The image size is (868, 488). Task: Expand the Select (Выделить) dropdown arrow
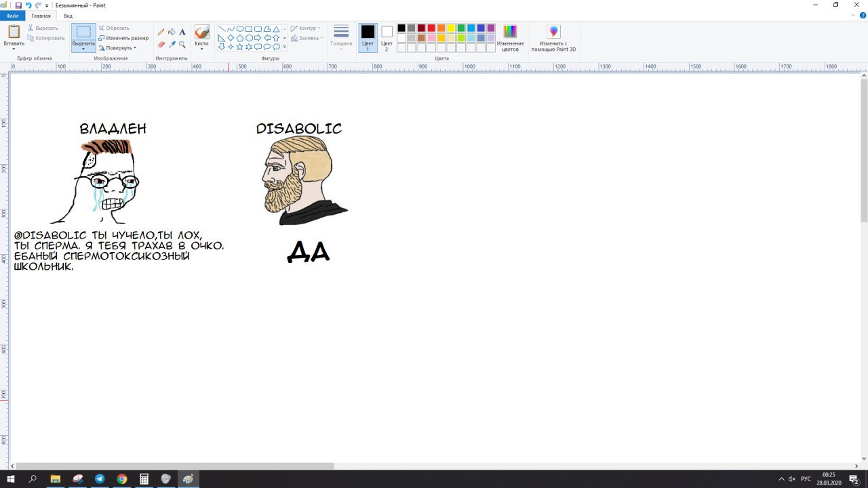click(x=83, y=48)
